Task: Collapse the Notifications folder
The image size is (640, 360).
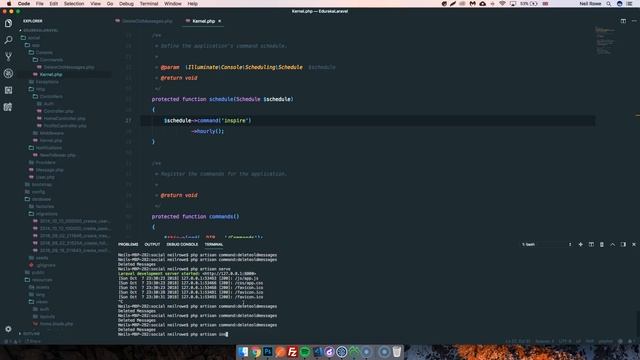Action: click(x=49, y=148)
